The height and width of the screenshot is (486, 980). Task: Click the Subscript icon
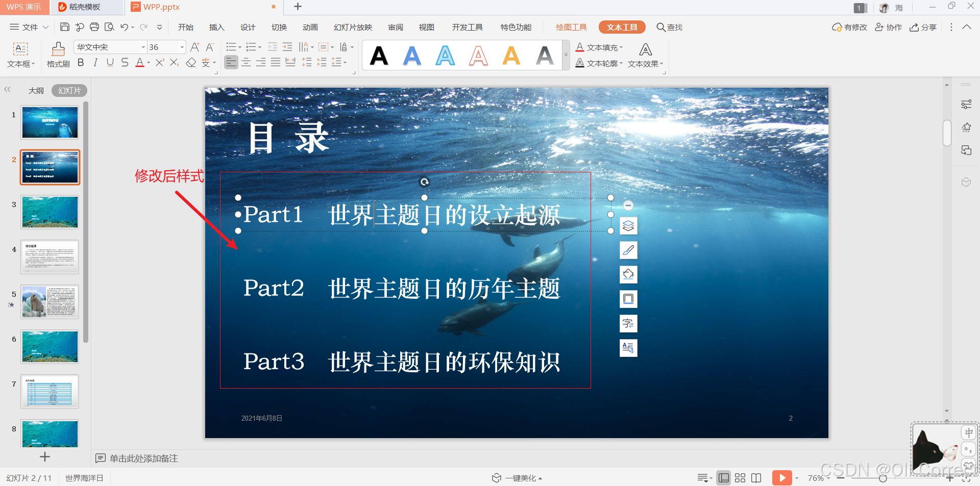point(175,62)
